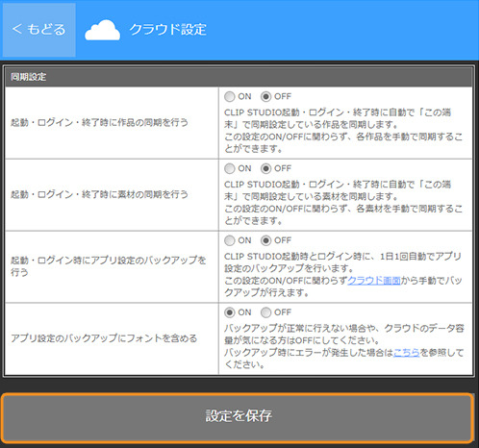Select OFF for フォントを含める backup option
The width and height of the screenshot is (479, 448).
(265, 312)
